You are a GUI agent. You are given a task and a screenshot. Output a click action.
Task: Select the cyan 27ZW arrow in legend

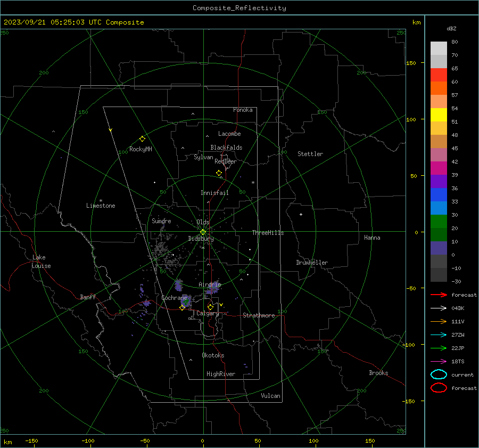pos(439,335)
